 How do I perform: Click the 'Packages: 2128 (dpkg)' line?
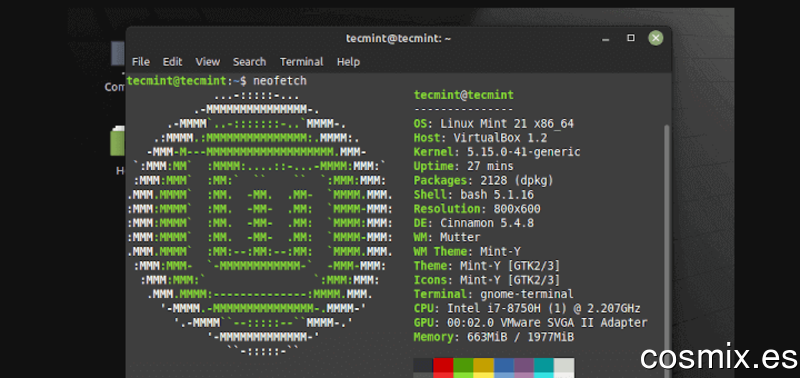[x=484, y=181]
